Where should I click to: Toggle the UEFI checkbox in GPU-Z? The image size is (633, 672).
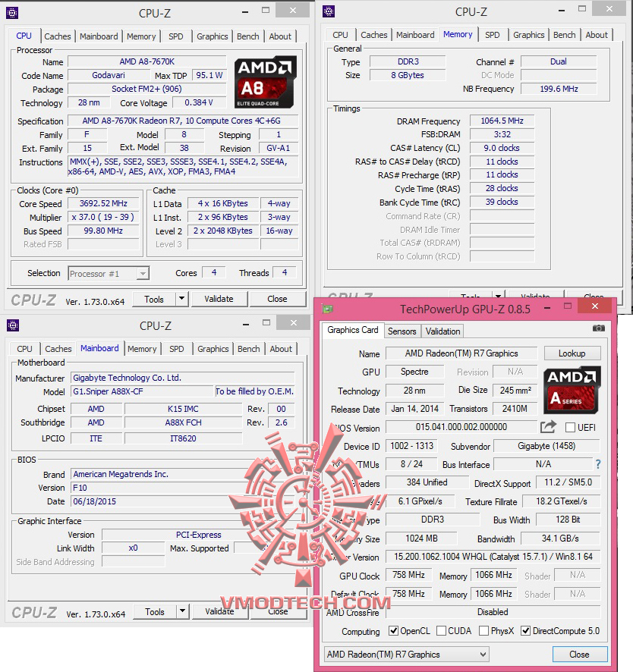click(571, 428)
